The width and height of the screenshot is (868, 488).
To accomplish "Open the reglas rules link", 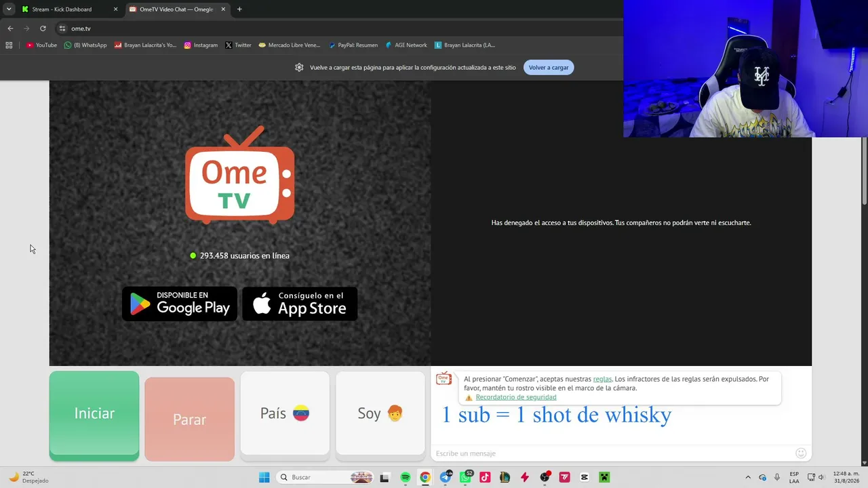I will [602, 379].
